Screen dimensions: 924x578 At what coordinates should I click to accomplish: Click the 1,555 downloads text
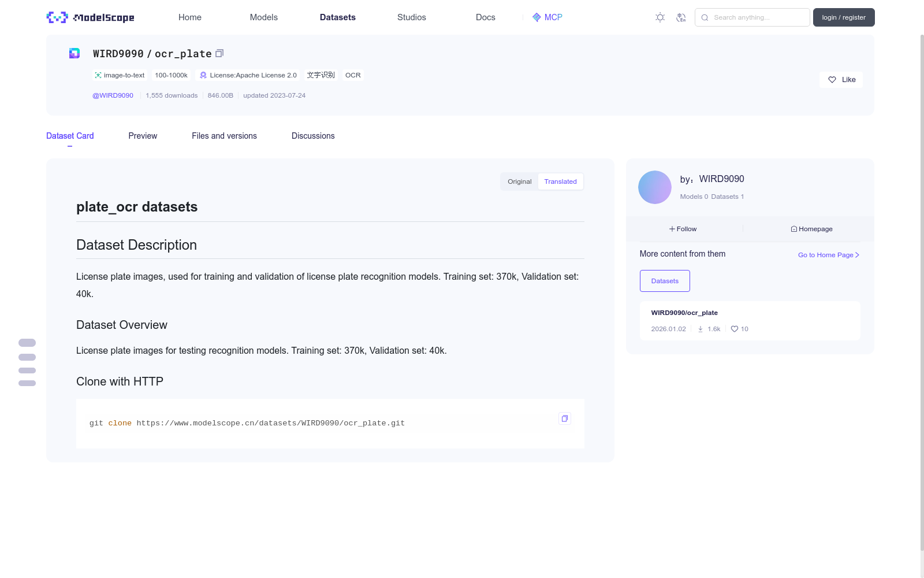[172, 95]
